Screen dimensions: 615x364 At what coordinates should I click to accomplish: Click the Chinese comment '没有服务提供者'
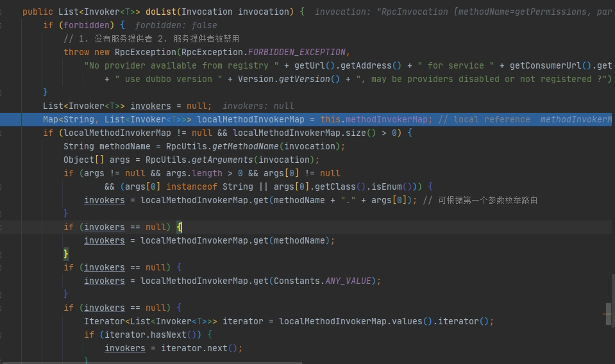click(x=123, y=39)
